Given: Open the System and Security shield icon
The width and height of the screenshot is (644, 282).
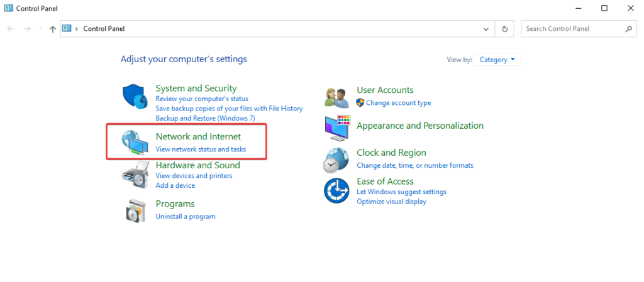Looking at the screenshot, I should 135,96.
